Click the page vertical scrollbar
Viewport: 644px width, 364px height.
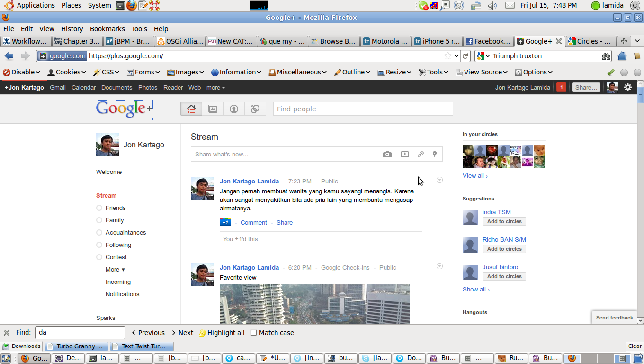640,202
